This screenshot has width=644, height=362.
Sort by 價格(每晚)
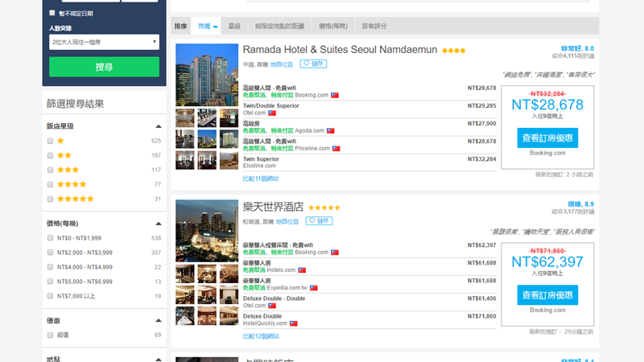coord(333,26)
